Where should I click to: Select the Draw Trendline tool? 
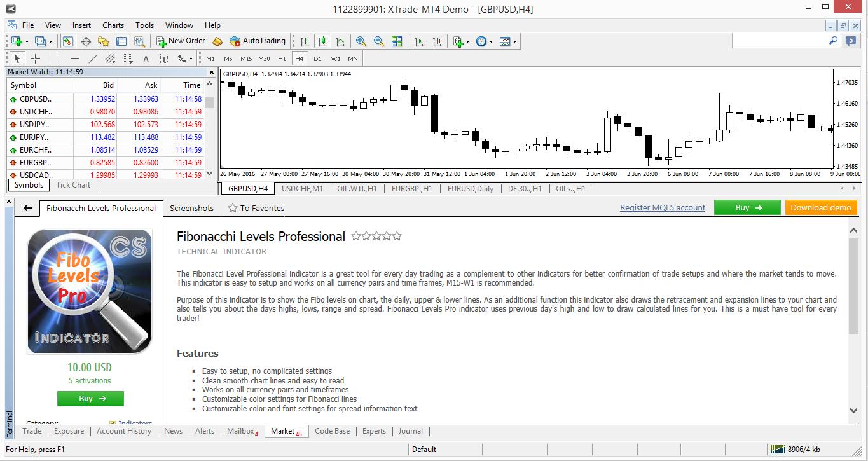[93, 58]
